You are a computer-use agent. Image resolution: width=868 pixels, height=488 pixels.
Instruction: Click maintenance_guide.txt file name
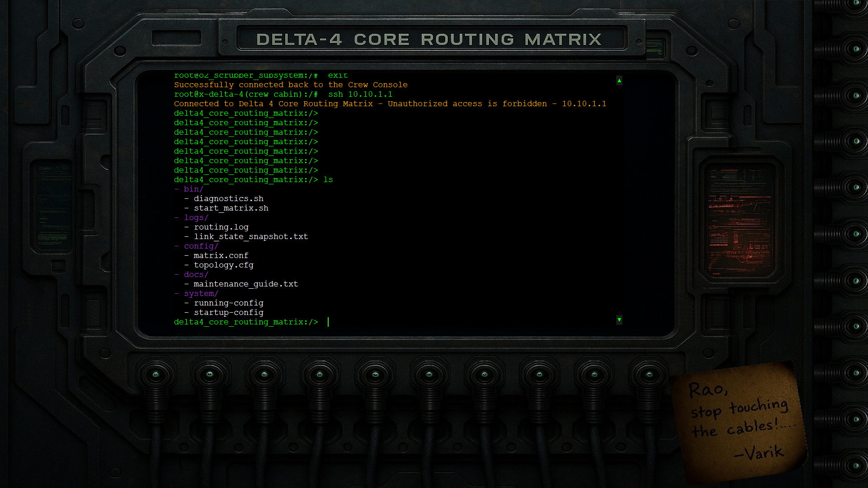point(245,284)
